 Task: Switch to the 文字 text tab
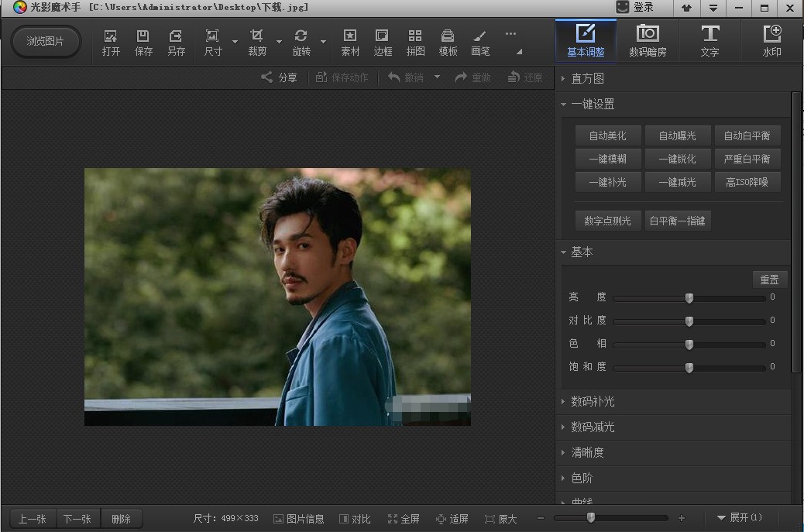point(710,41)
